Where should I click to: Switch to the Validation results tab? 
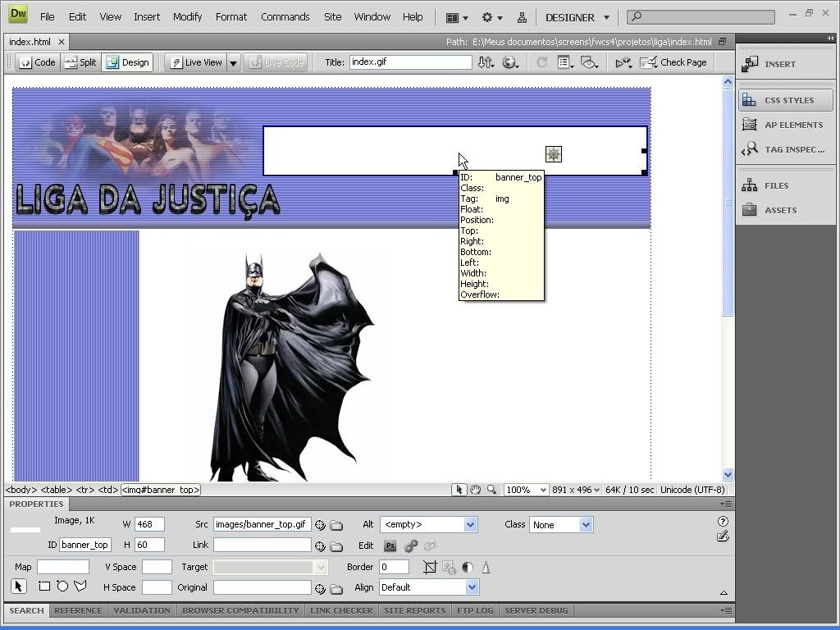[141, 610]
